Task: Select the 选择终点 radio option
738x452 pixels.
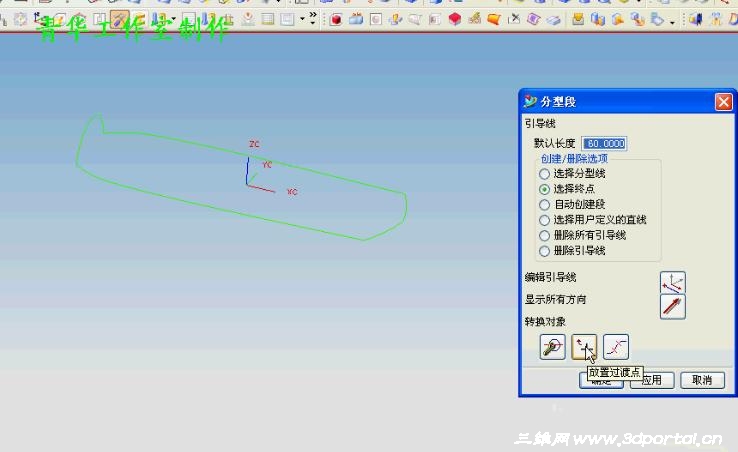Action: 545,189
